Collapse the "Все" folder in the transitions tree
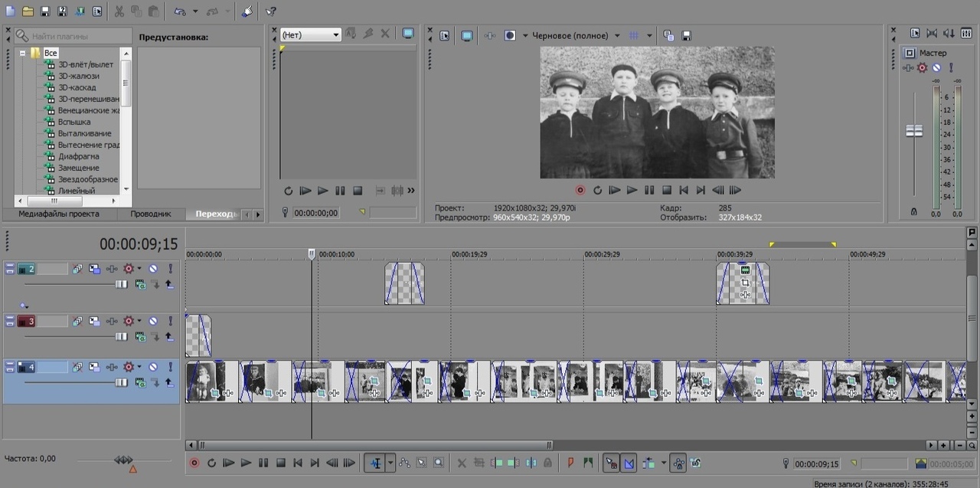This screenshot has width=980, height=488. (x=23, y=53)
